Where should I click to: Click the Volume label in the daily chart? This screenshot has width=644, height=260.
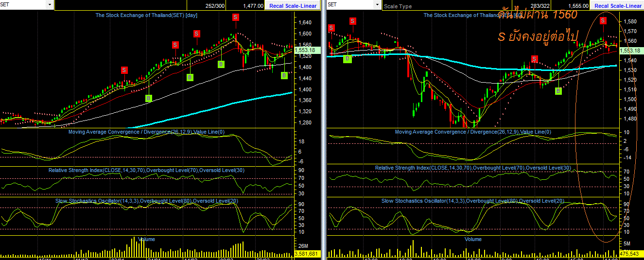tap(147, 239)
